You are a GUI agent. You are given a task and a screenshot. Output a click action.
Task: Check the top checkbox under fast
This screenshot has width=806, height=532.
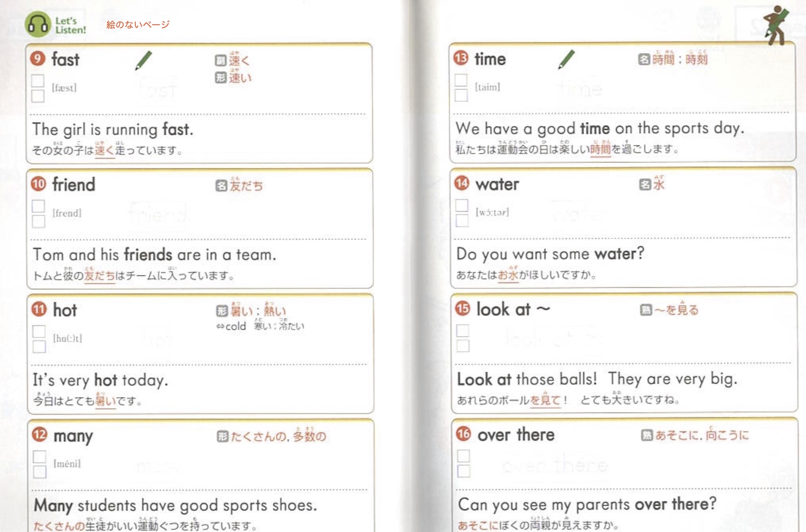[38, 81]
